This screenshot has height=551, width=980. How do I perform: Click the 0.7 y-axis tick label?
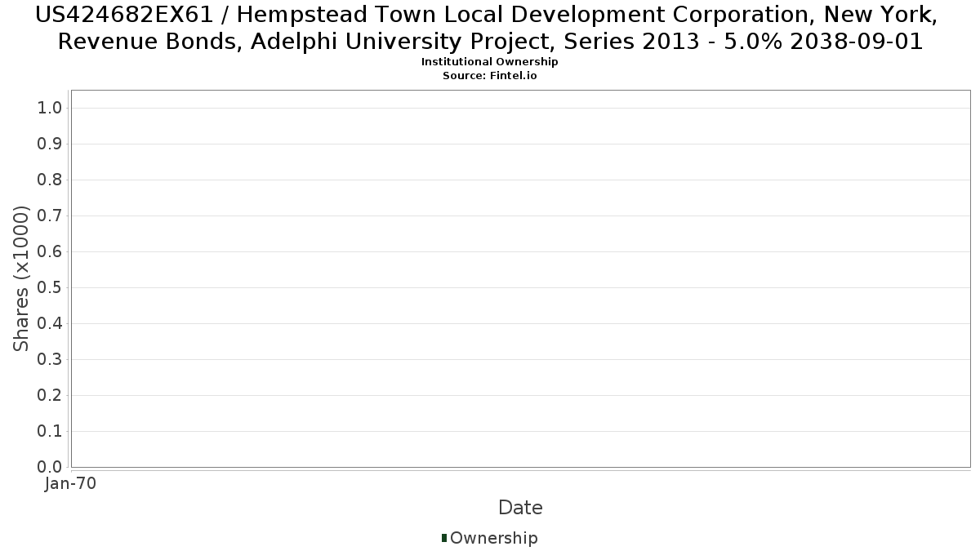51,216
